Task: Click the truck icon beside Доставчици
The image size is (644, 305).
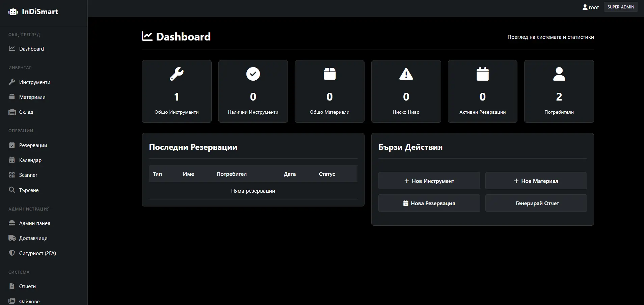Action: (x=12, y=238)
